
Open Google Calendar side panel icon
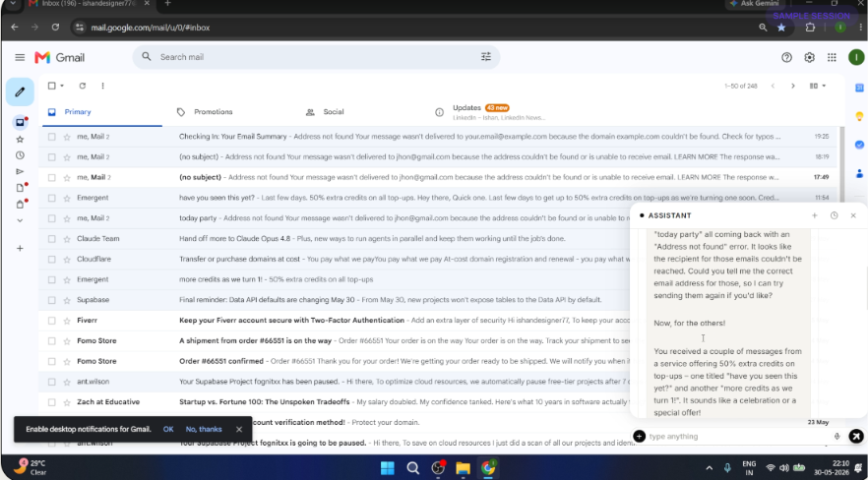pyautogui.click(x=859, y=88)
